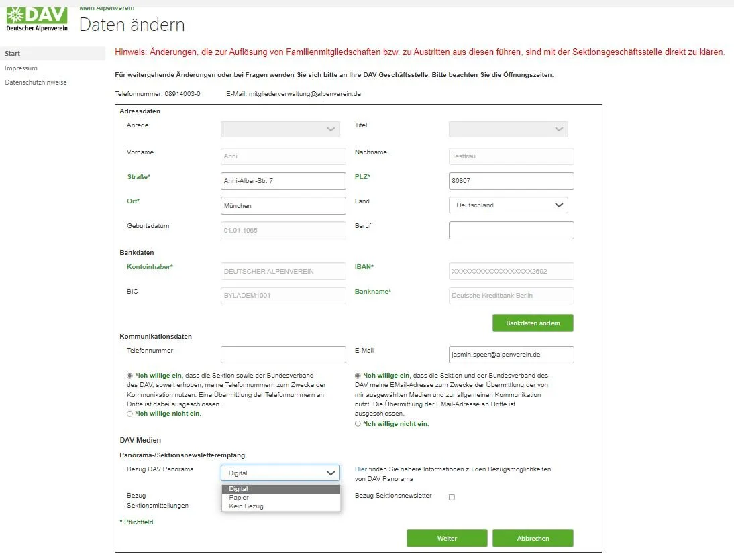Viewport: 734px width, 560px height.
Task: Follow the 'Hier' link about DAV Panorama
Action: [x=360, y=469]
